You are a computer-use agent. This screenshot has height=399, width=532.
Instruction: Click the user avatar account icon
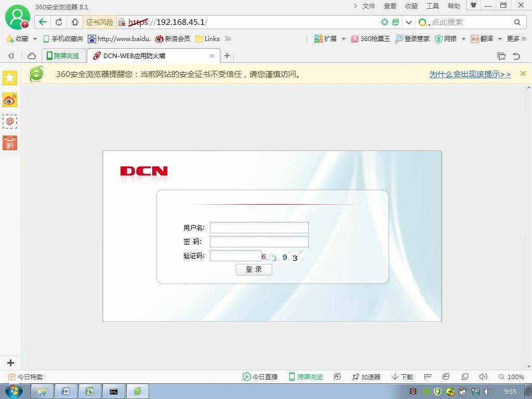17,17
